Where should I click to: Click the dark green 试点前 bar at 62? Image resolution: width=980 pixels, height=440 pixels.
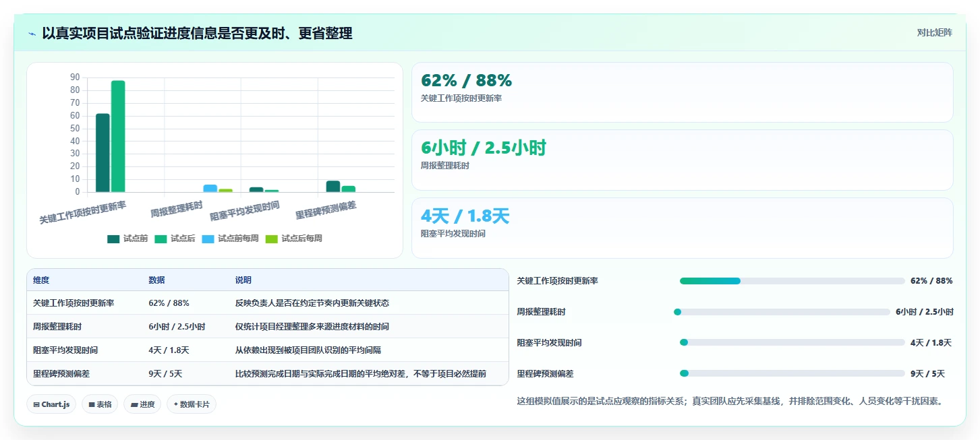[103, 152]
